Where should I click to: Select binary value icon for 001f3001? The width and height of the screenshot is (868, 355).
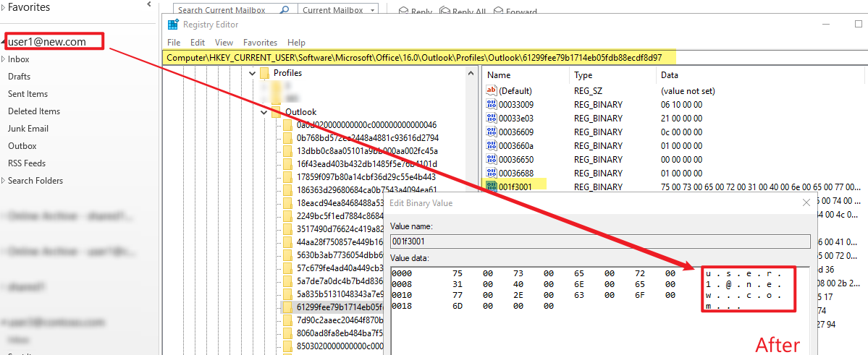(x=491, y=187)
